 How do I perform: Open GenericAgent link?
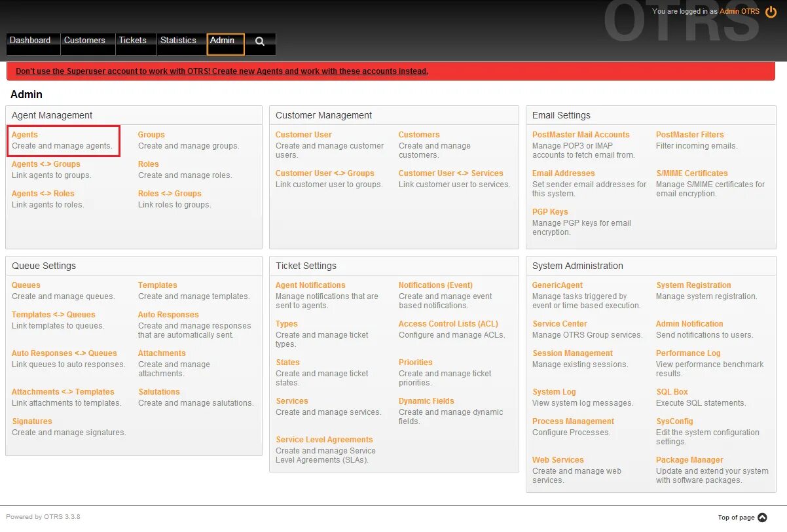pyautogui.click(x=558, y=285)
